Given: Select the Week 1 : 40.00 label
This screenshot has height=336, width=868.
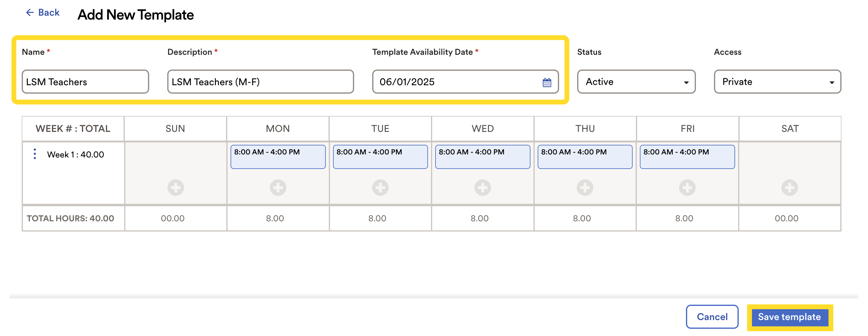Looking at the screenshot, I should pos(75,154).
